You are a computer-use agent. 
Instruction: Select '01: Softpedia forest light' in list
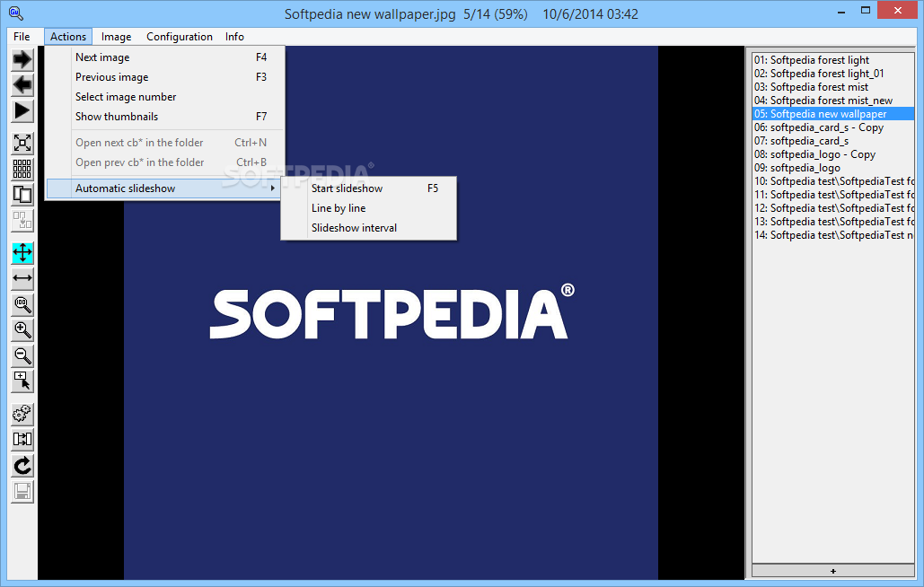(833, 60)
